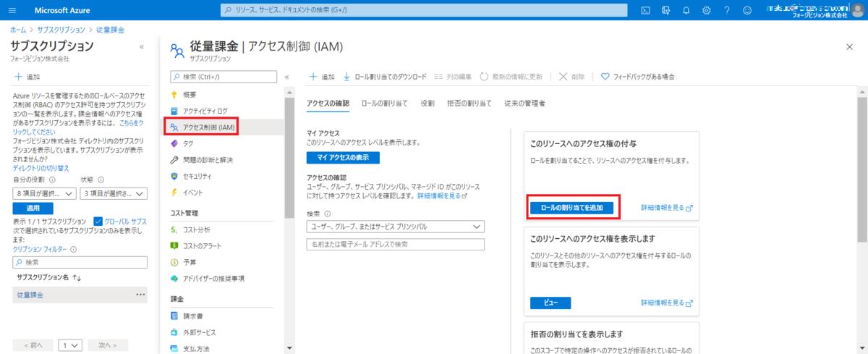The width and height of the screenshot is (868, 354).
Task: Open Cloud Shell from top bar
Action: [x=645, y=10]
